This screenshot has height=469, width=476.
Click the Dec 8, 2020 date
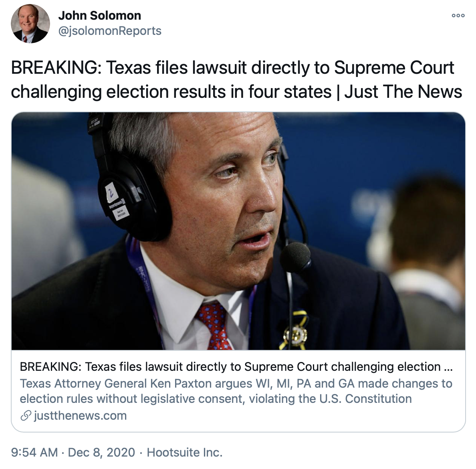coord(101,452)
